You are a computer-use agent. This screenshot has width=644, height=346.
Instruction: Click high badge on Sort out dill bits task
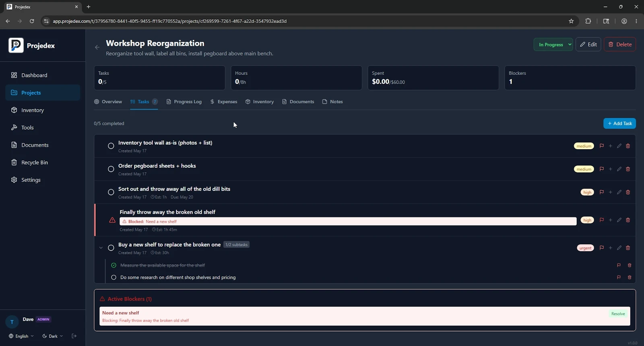point(587,192)
